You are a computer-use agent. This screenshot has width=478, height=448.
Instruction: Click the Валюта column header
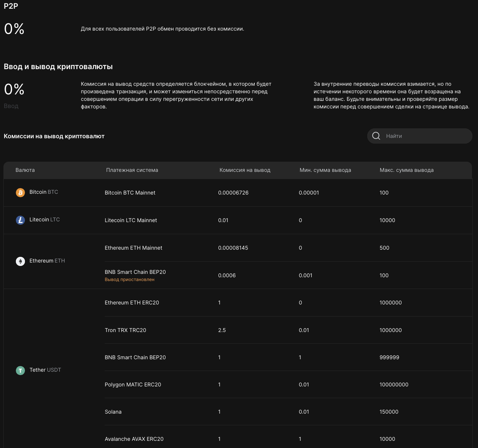[x=25, y=170]
